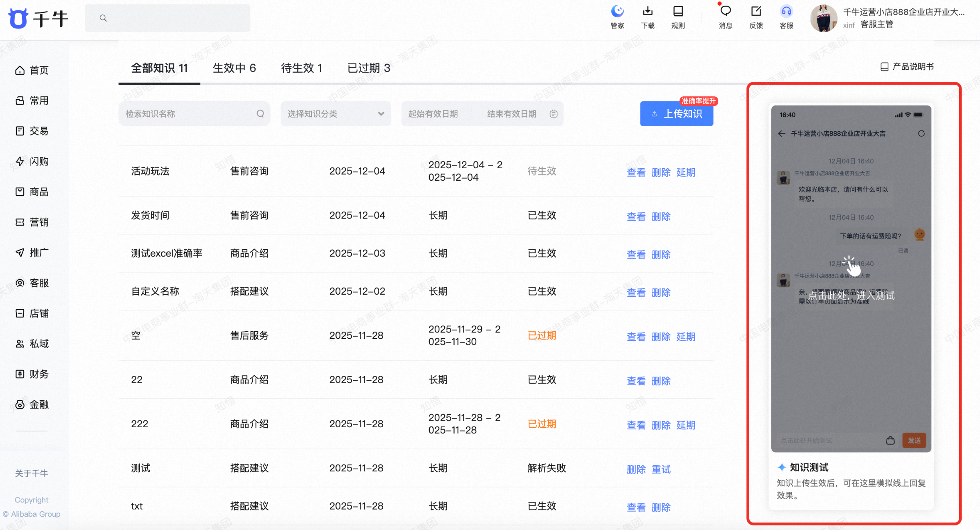Click the refresh icon in phone preview

point(921,133)
